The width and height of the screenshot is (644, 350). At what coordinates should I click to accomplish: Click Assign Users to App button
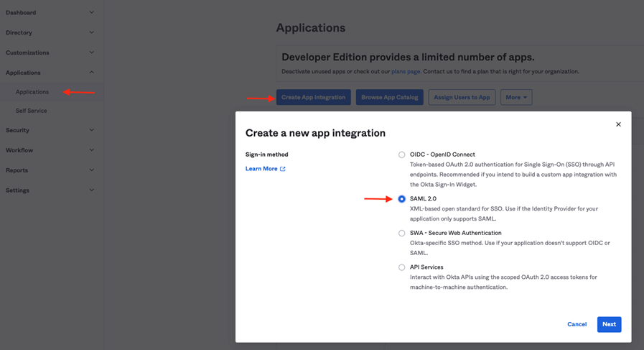click(x=462, y=97)
